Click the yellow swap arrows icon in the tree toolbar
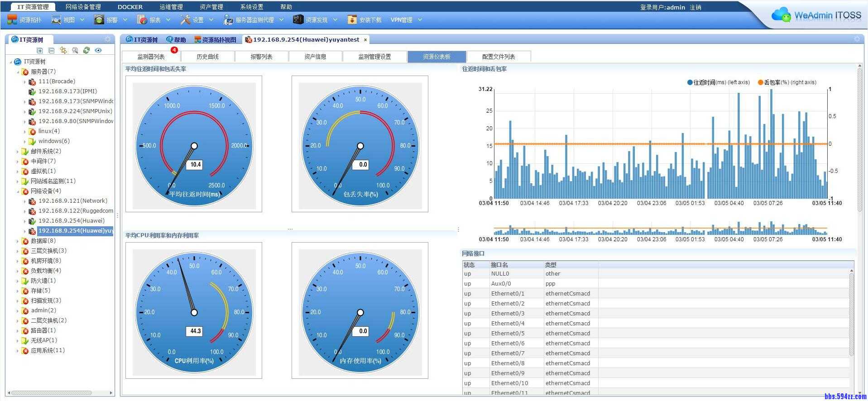Viewport: 868px width, 401px height. click(63, 51)
